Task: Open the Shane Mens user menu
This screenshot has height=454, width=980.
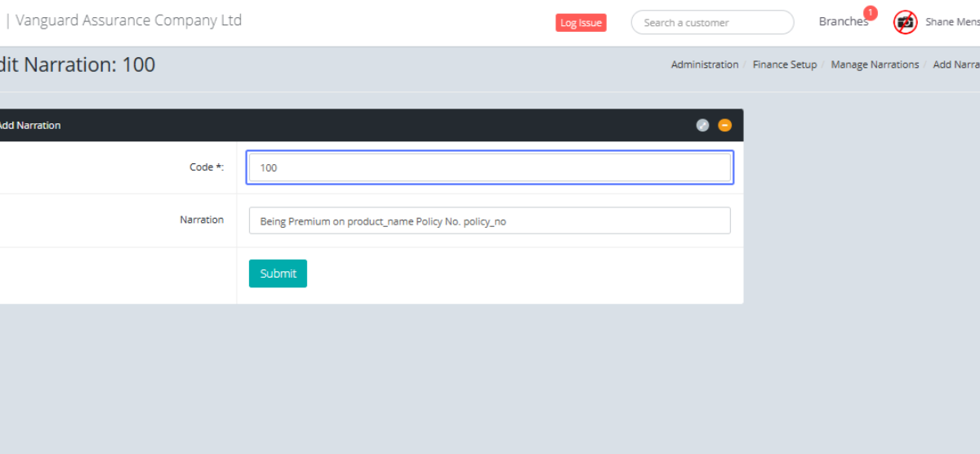Action: point(951,22)
